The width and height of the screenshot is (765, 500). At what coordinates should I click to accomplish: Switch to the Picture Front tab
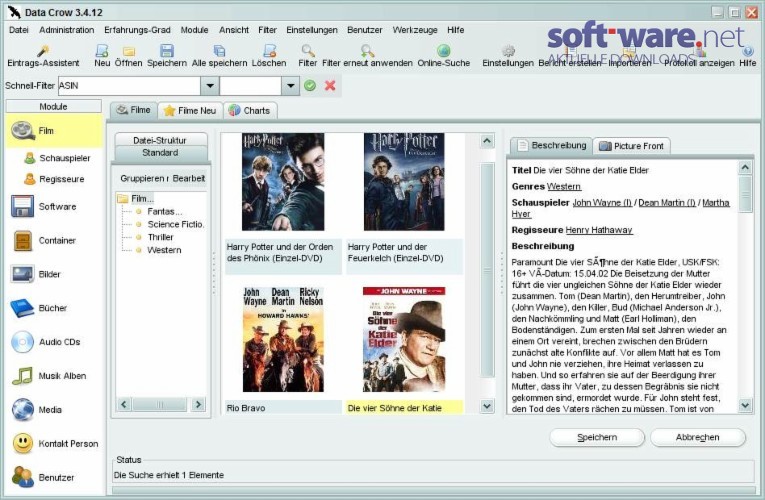coord(632,146)
